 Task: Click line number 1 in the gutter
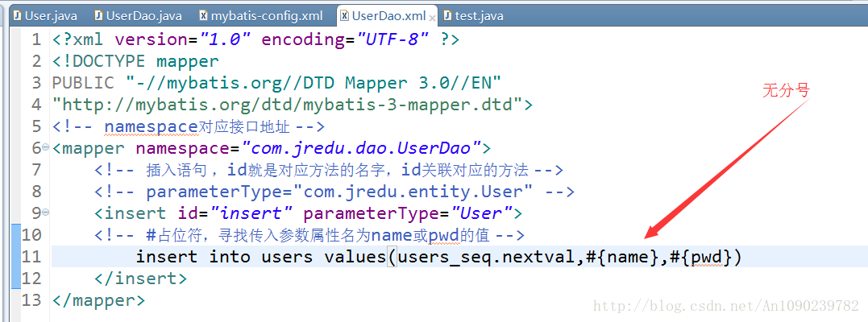click(x=36, y=39)
